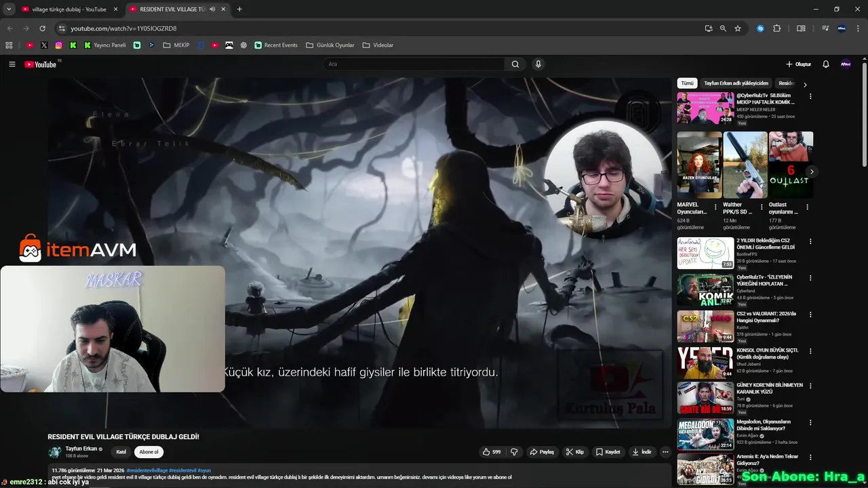Image resolution: width=868 pixels, height=488 pixels.
Task: Open the Günlük Oyunlar bookmarks folder
Action: tap(330, 45)
